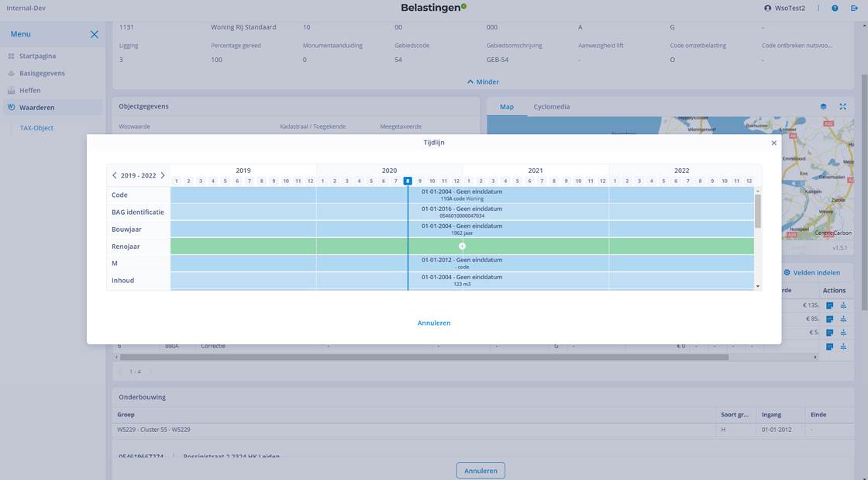Click split icon in the € 5 row
Viewport: 868px width, 480px height.
843,333
